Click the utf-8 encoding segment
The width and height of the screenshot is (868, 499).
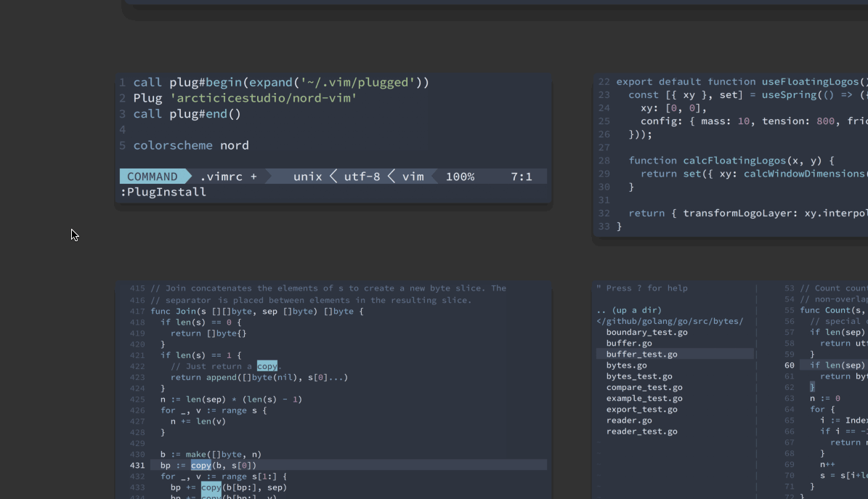[362, 177]
